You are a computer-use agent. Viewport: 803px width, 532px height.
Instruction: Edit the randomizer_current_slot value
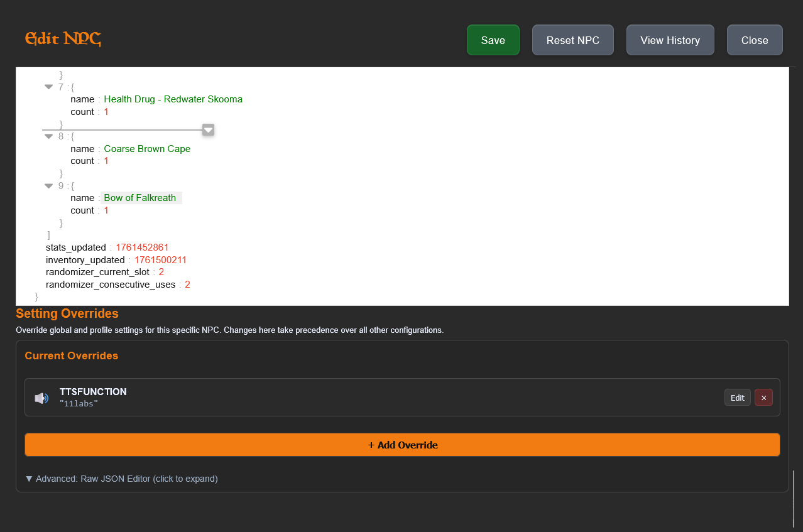161,272
